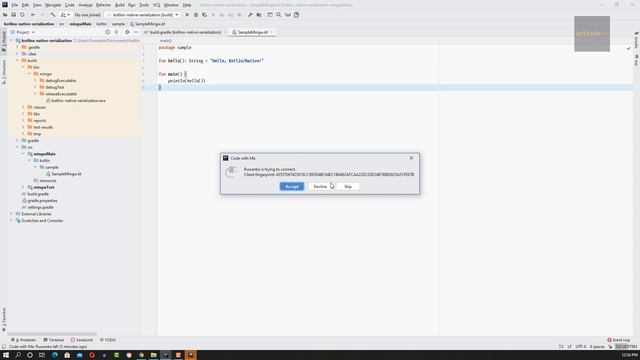This screenshot has width=640, height=360.
Task: Open the Favorites side tool window
Action: pos(4,319)
